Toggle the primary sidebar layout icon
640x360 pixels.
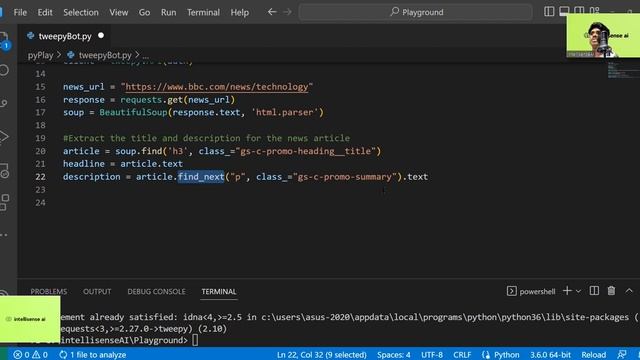coord(549,11)
